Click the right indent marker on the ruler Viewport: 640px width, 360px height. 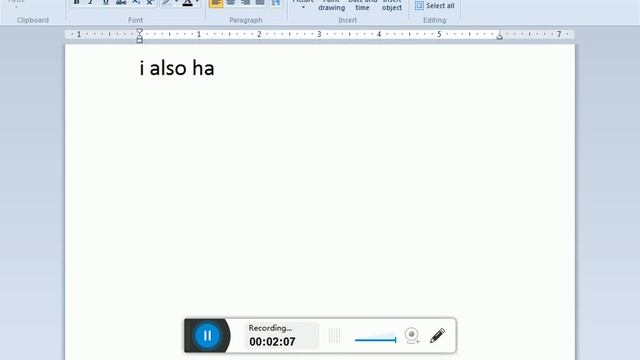point(500,36)
